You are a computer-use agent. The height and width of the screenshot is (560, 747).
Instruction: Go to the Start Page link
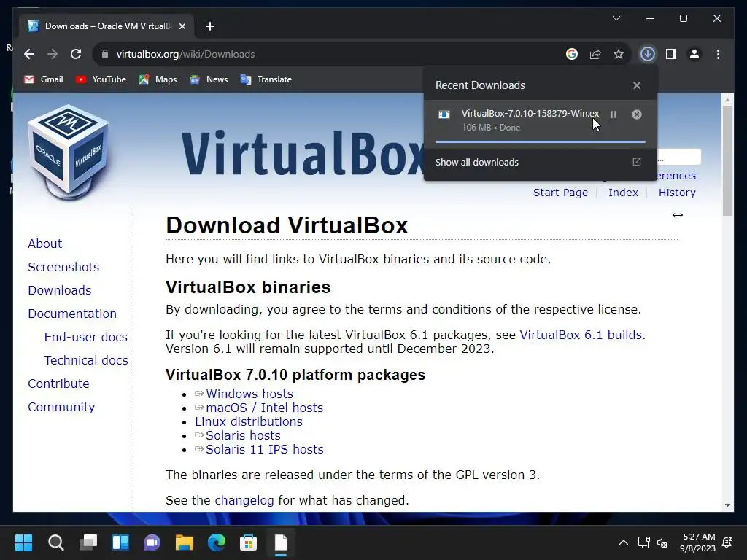pyautogui.click(x=560, y=192)
